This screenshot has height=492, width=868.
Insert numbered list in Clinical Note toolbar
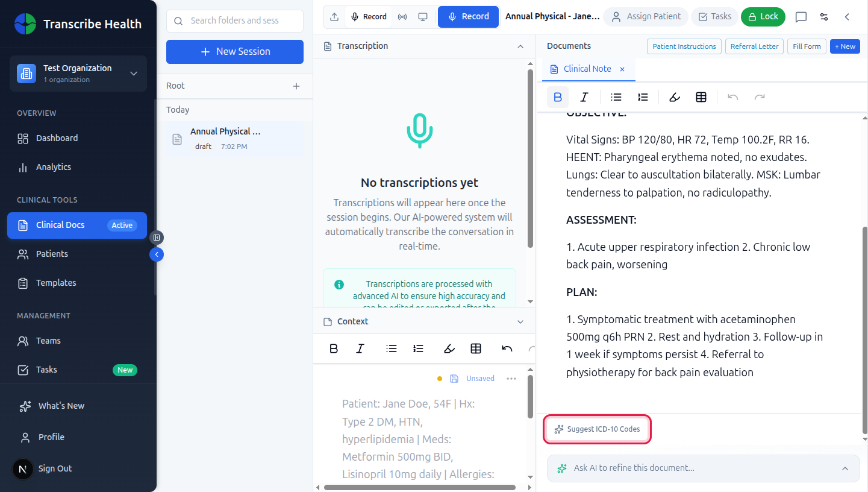click(x=643, y=97)
